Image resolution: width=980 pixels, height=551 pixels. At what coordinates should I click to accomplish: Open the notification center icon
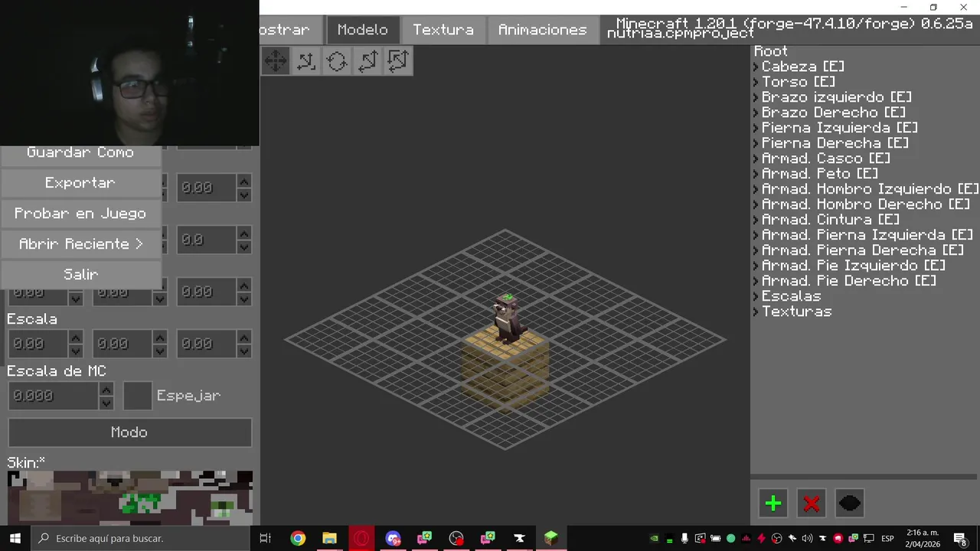point(961,538)
